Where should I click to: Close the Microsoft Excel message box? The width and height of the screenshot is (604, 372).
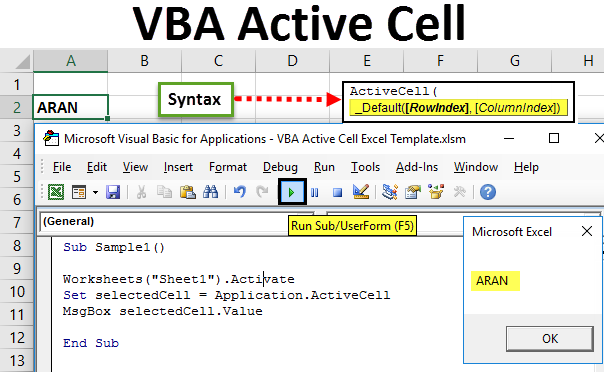(x=587, y=231)
